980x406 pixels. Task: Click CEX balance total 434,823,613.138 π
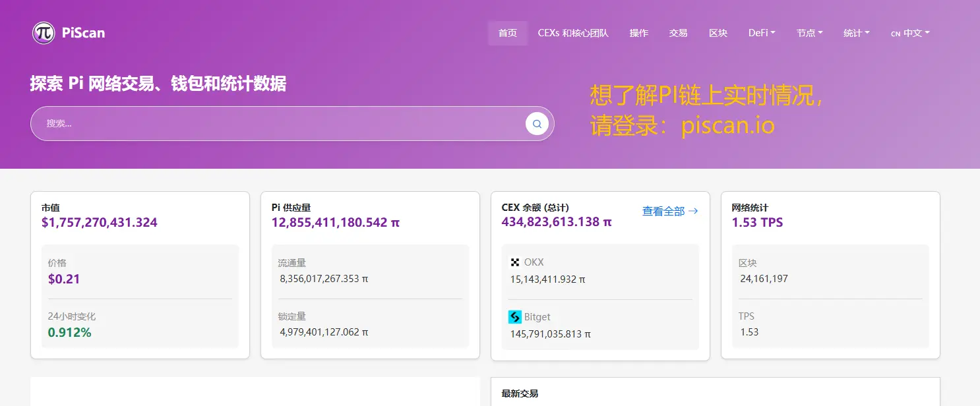[557, 222]
